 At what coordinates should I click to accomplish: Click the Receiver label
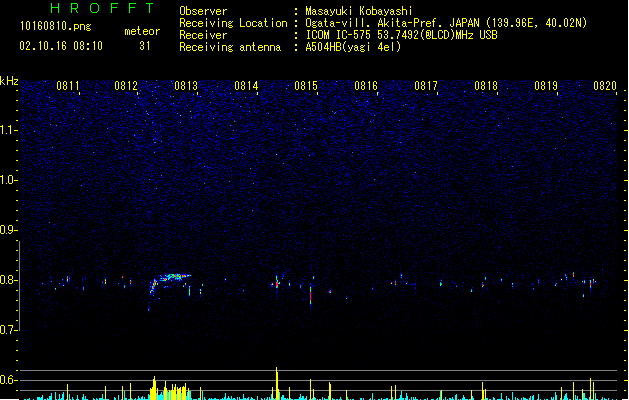point(203,35)
